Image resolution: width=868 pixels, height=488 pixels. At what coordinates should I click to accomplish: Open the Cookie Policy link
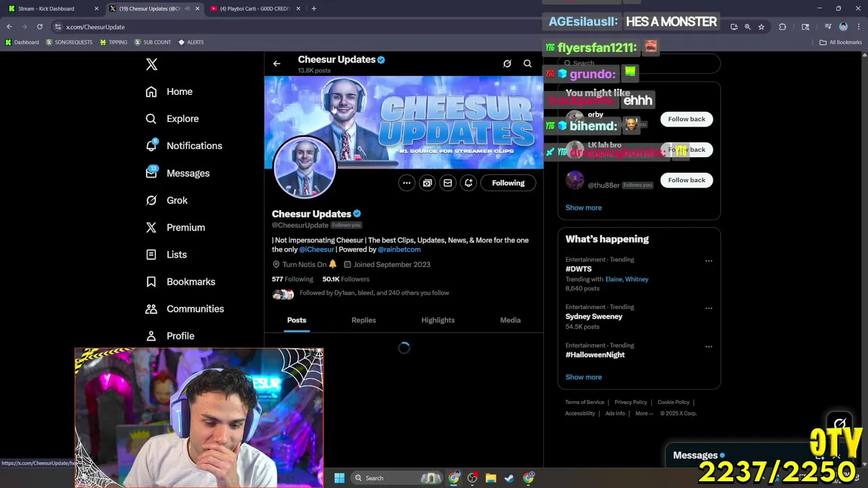pyautogui.click(x=673, y=403)
